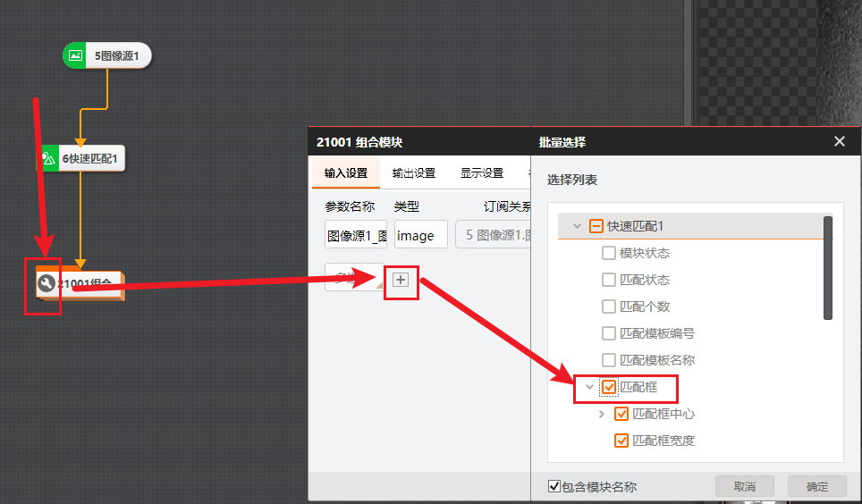The width and height of the screenshot is (862, 504).
Task: Click the plus icon to add input parameter
Action: [x=401, y=280]
